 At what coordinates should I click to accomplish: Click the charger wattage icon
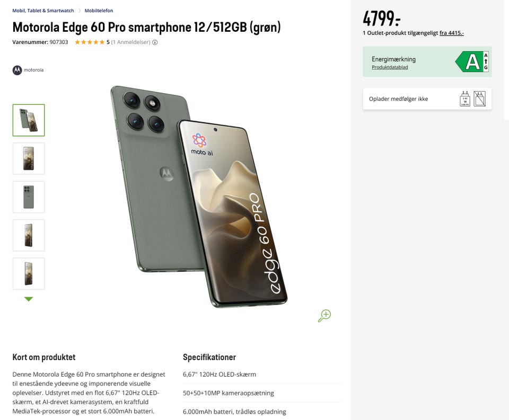click(465, 99)
